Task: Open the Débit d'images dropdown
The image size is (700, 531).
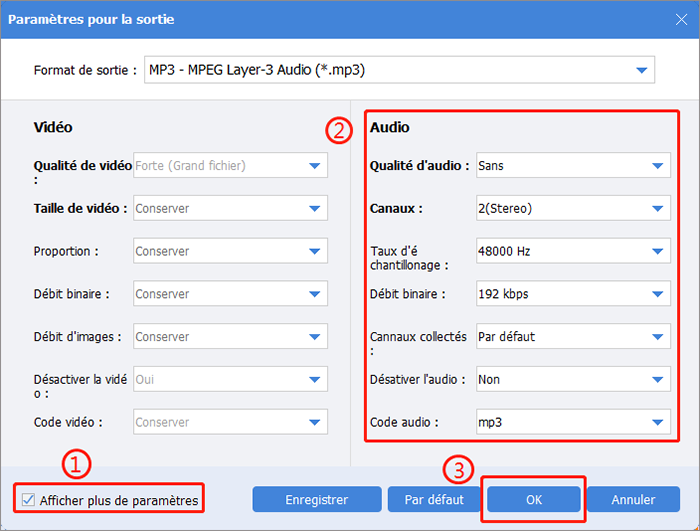Action: [x=230, y=336]
